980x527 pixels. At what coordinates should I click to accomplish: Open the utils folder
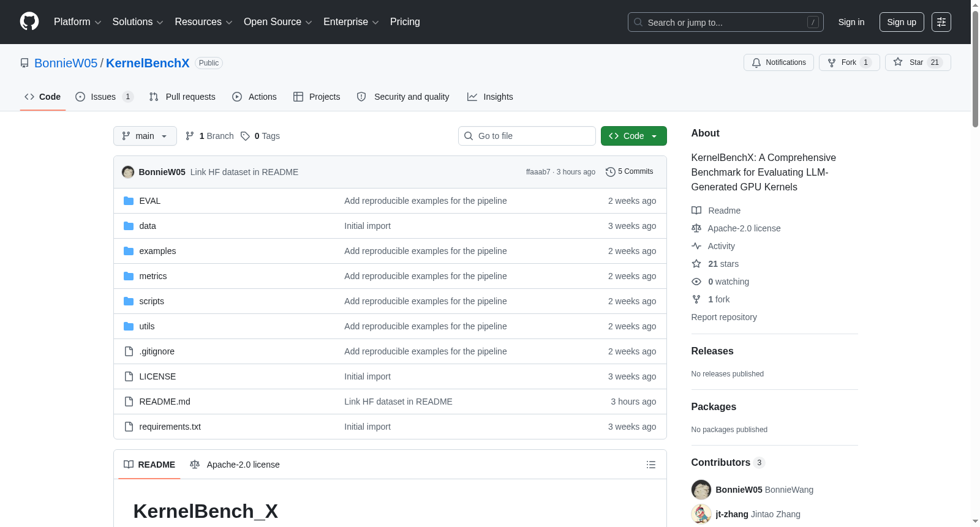[x=147, y=326]
